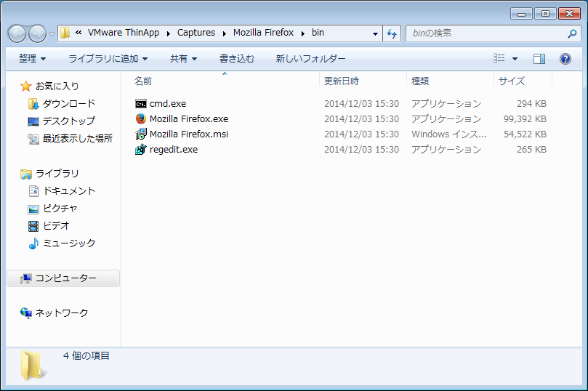Click the ダウンロード folder icon
The height and width of the screenshot is (391, 588).
(33, 104)
